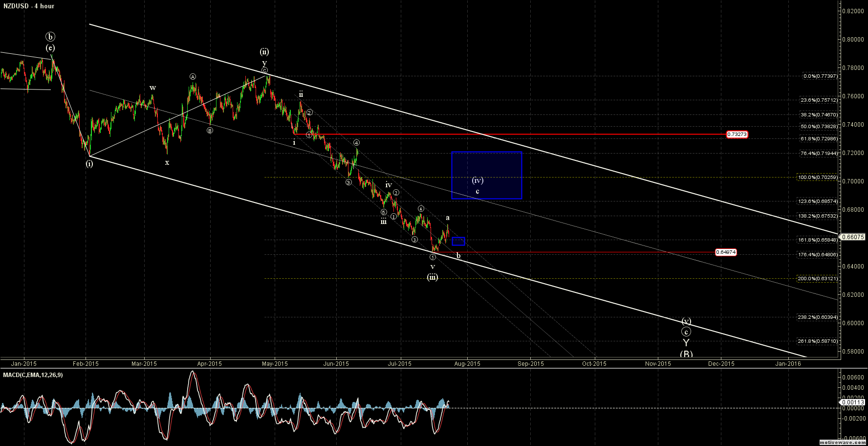Screen dimensions: 868x446
Task: Click the 50.0%(0.73828) Fibonacci level
Action: tap(819, 127)
